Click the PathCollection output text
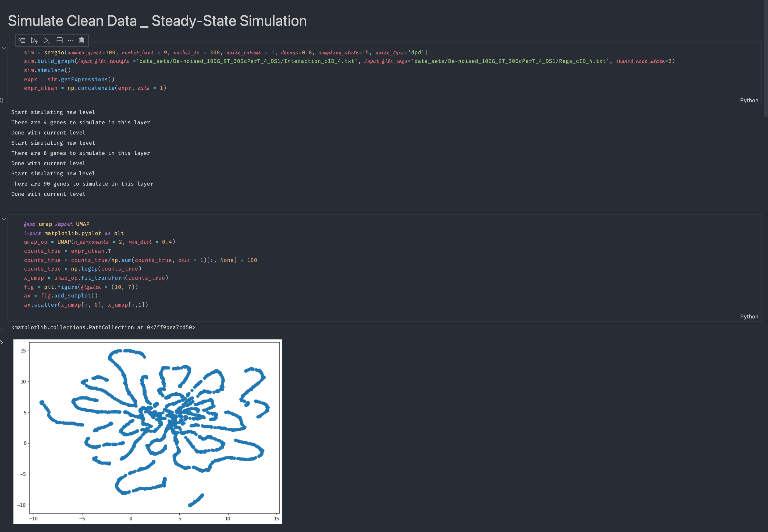This screenshot has width=768, height=532. click(x=103, y=327)
